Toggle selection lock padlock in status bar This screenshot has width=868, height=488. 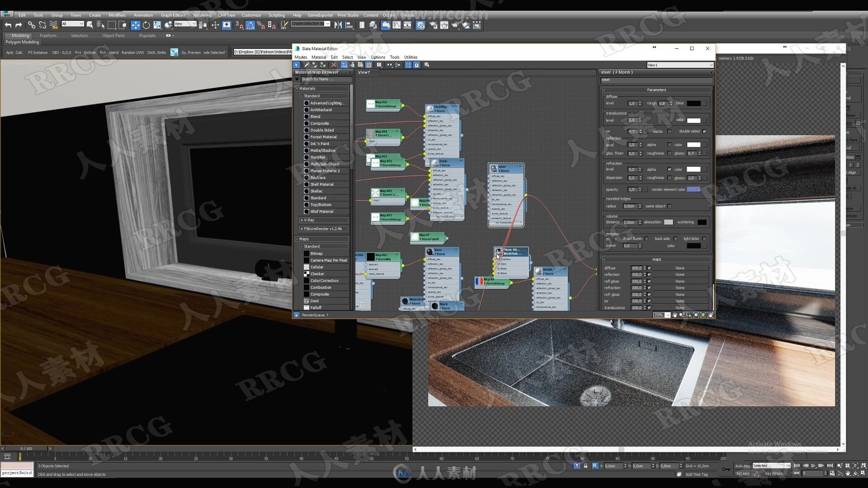(x=585, y=466)
